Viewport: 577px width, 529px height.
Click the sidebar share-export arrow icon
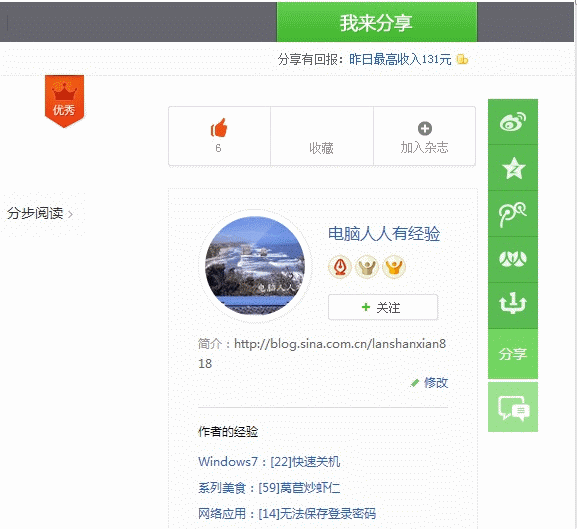point(513,305)
